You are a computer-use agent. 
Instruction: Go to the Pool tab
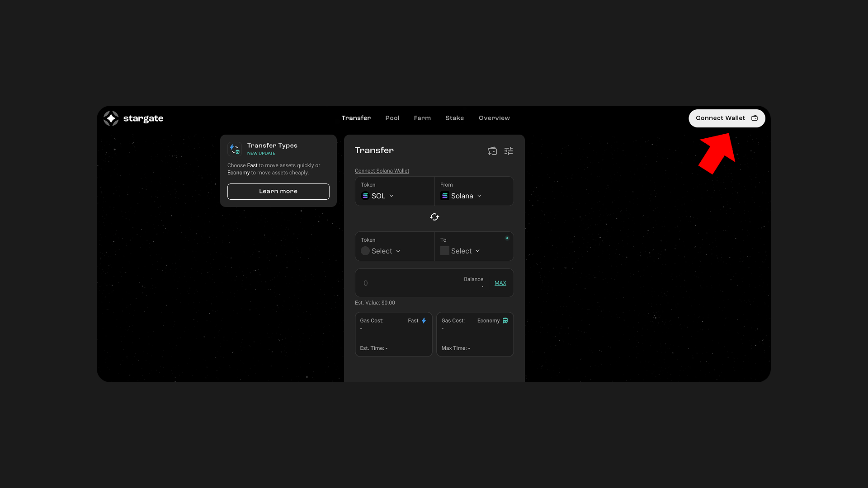pyautogui.click(x=392, y=118)
